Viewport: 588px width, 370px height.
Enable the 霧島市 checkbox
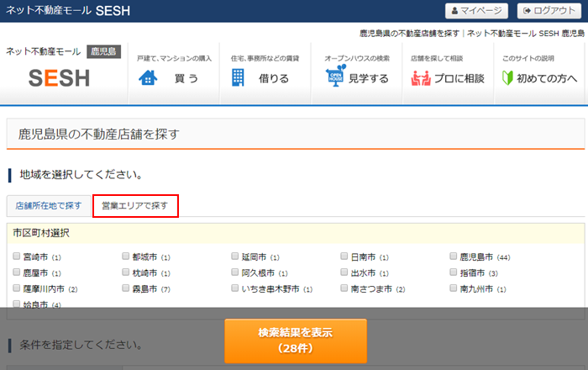coord(126,288)
